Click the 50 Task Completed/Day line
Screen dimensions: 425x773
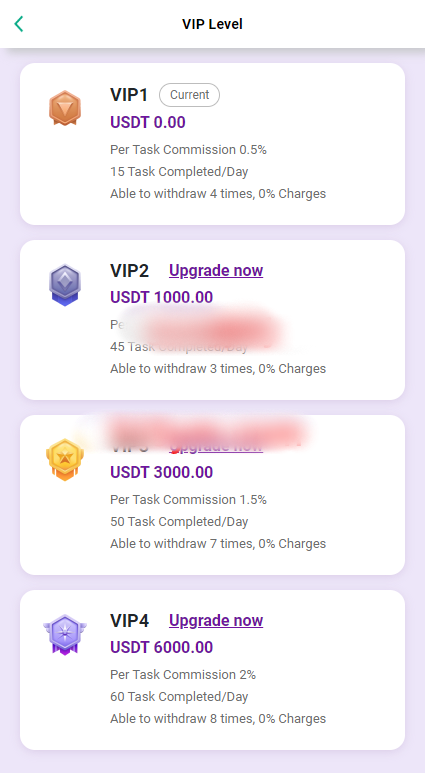(x=179, y=522)
